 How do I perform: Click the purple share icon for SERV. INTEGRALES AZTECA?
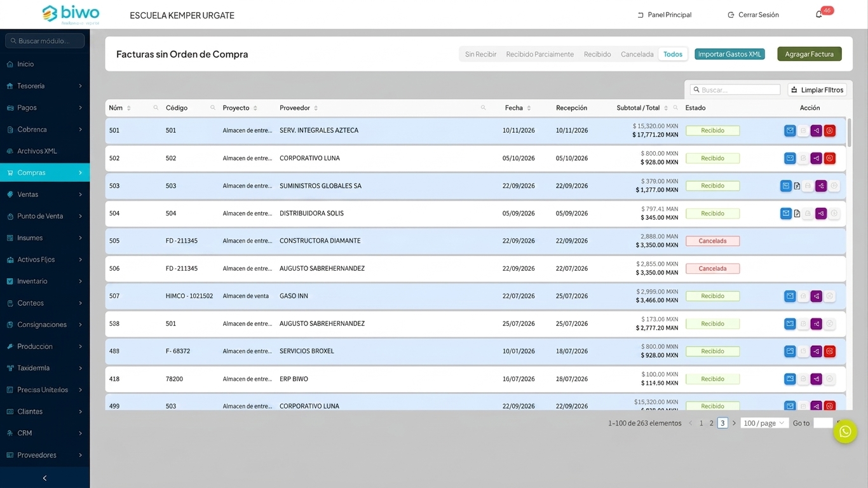pyautogui.click(x=817, y=131)
